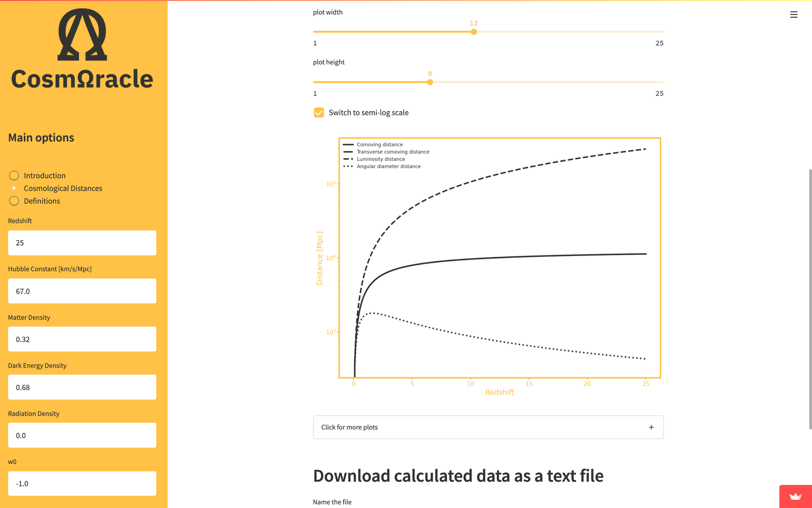
Task: Click the CosmOracle omega logo
Action: click(82, 35)
